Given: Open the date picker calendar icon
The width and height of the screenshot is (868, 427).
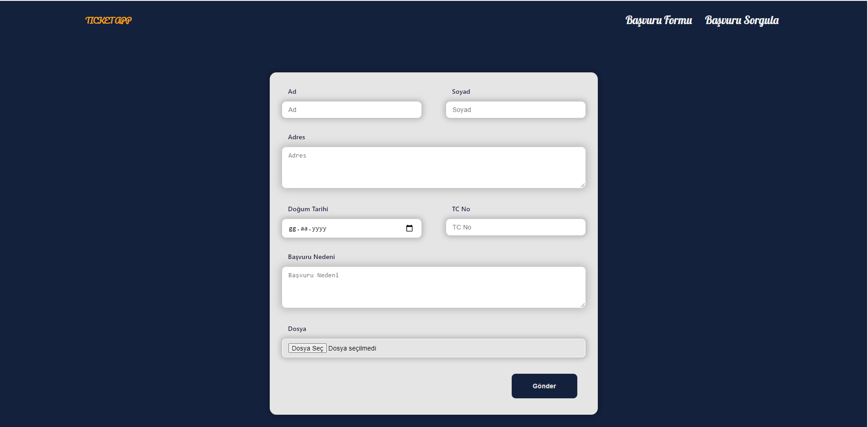Looking at the screenshot, I should point(409,228).
